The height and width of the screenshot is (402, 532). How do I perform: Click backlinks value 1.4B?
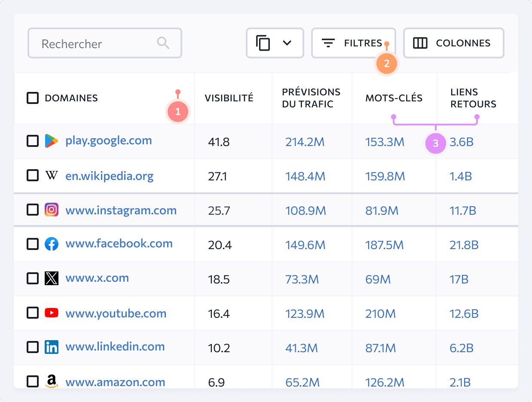click(x=461, y=176)
